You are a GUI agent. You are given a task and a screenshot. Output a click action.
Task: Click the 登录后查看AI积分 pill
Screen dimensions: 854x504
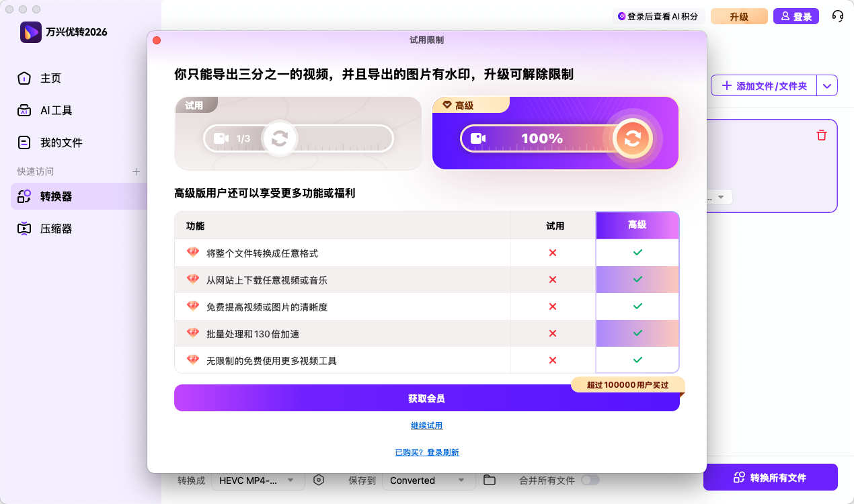tap(660, 15)
